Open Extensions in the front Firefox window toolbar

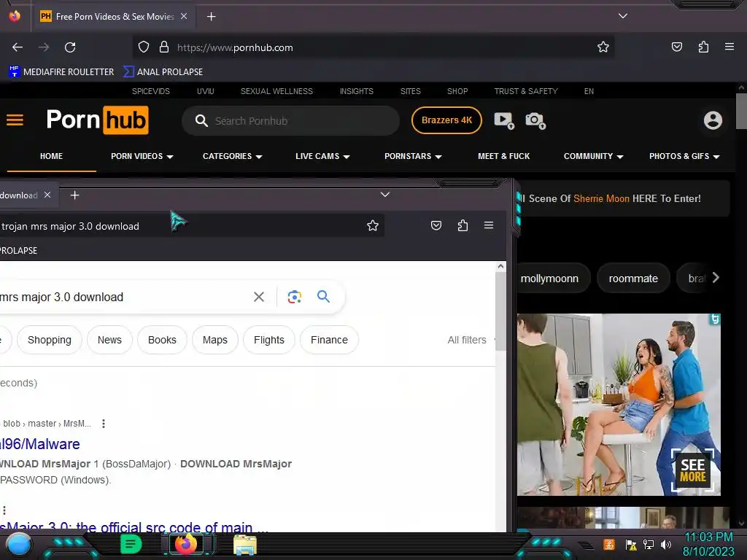[x=462, y=225]
